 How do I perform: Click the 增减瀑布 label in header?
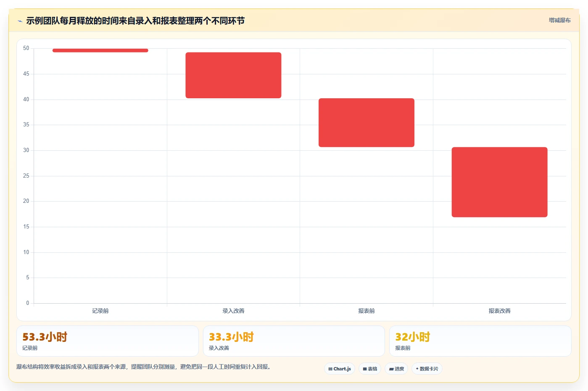coord(559,20)
